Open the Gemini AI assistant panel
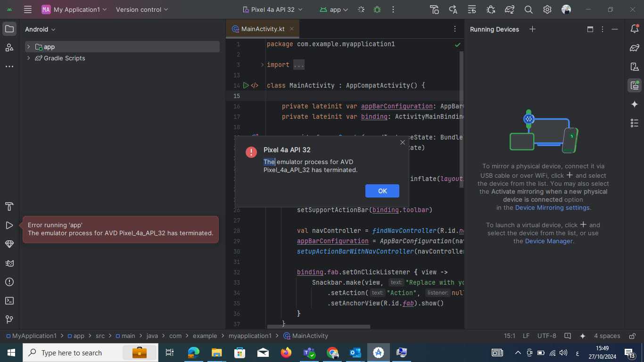 635,104
